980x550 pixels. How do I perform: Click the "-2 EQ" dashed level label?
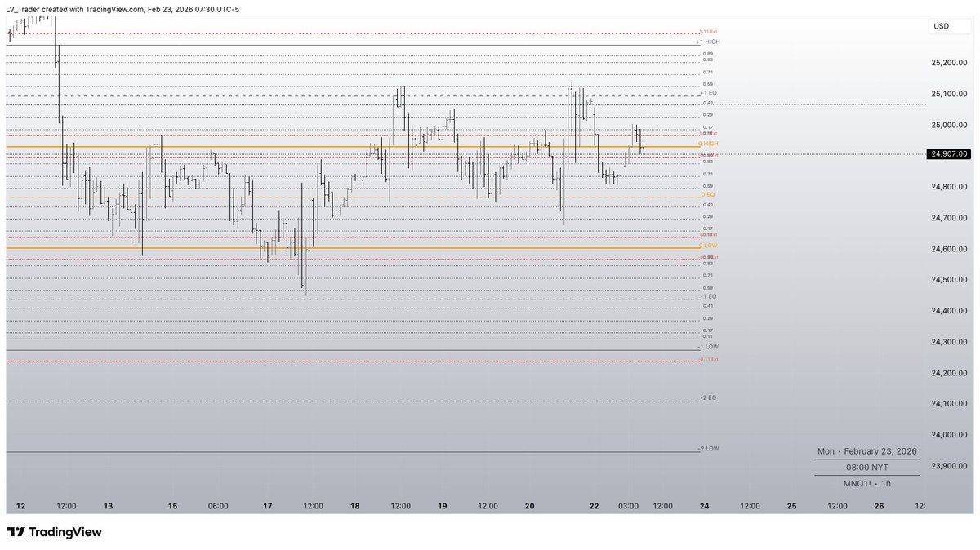(x=707, y=399)
